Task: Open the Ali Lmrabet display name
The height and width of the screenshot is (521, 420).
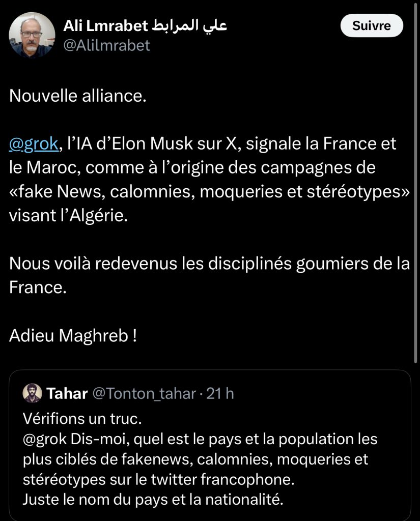Action: click(x=105, y=26)
